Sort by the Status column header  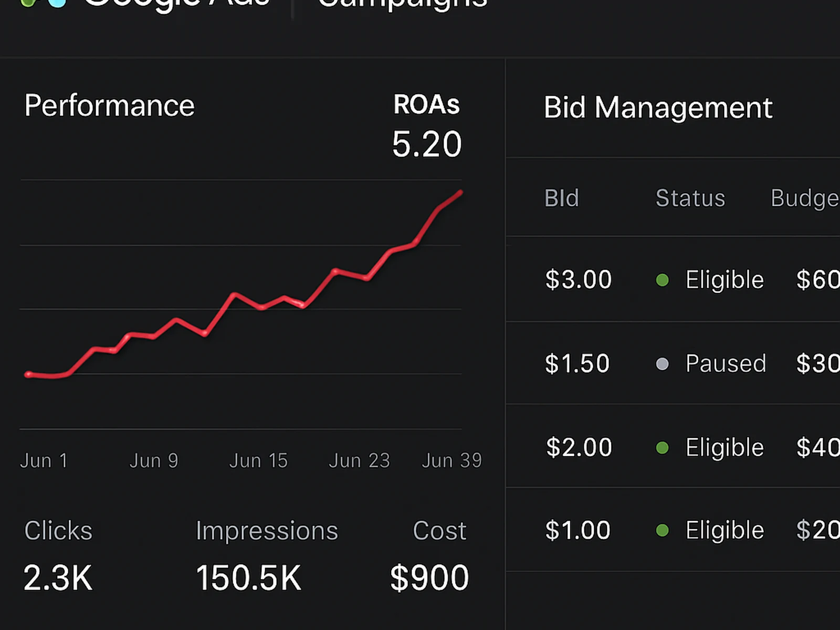click(x=690, y=198)
